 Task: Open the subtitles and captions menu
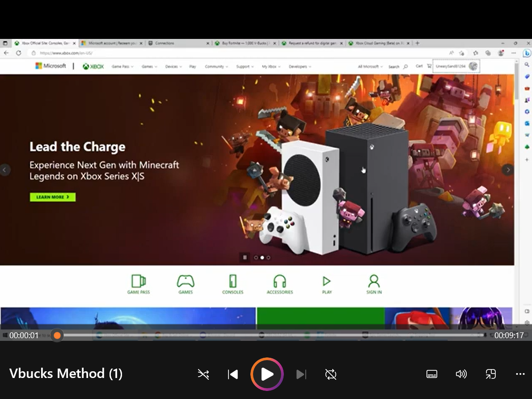pos(431,374)
